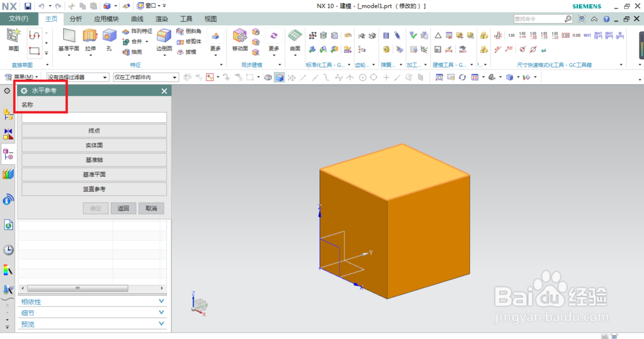Click the profile curve sketch icon
Image resolution: width=644 pixels, height=339 pixels.
point(34,35)
